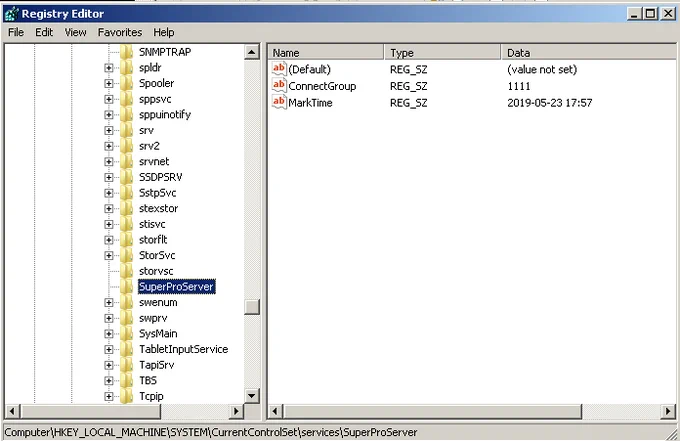
Task: Select the MarkTime value name
Action: coord(311,103)
